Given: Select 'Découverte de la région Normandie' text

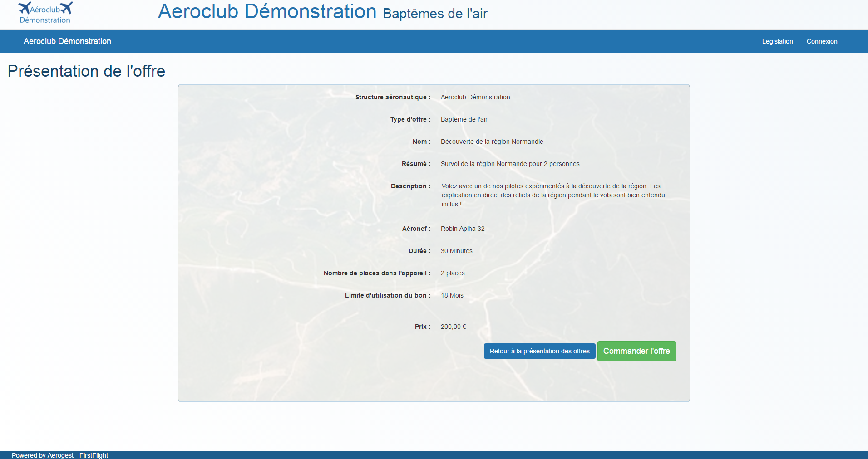Looking at the screenshot, I should 492,142.
